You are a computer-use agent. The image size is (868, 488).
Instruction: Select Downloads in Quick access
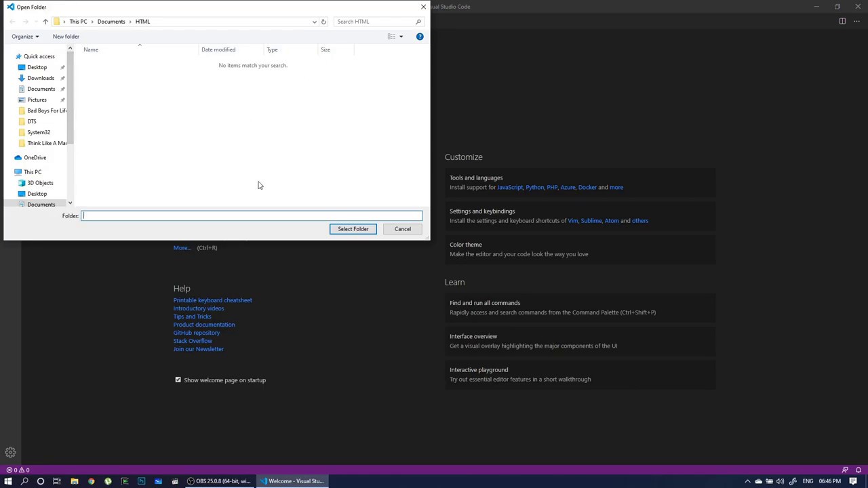click(x=41, y=78)
